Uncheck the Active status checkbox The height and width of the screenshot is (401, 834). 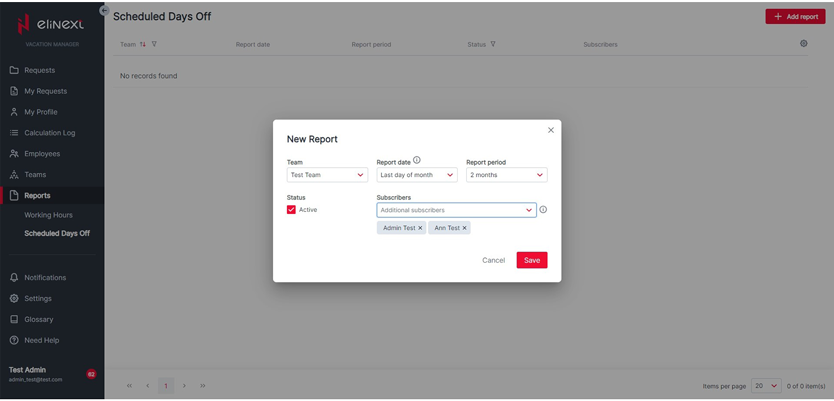pyautogui.click(x=291, y=210)
